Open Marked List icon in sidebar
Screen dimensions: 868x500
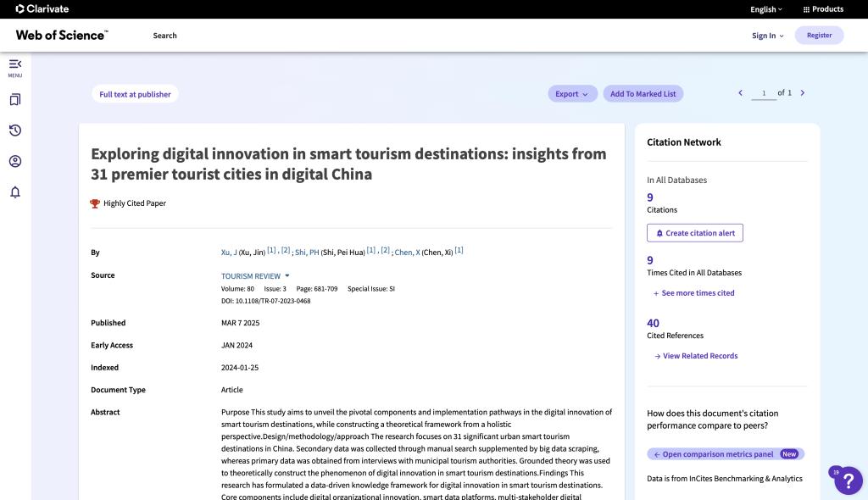14,100
